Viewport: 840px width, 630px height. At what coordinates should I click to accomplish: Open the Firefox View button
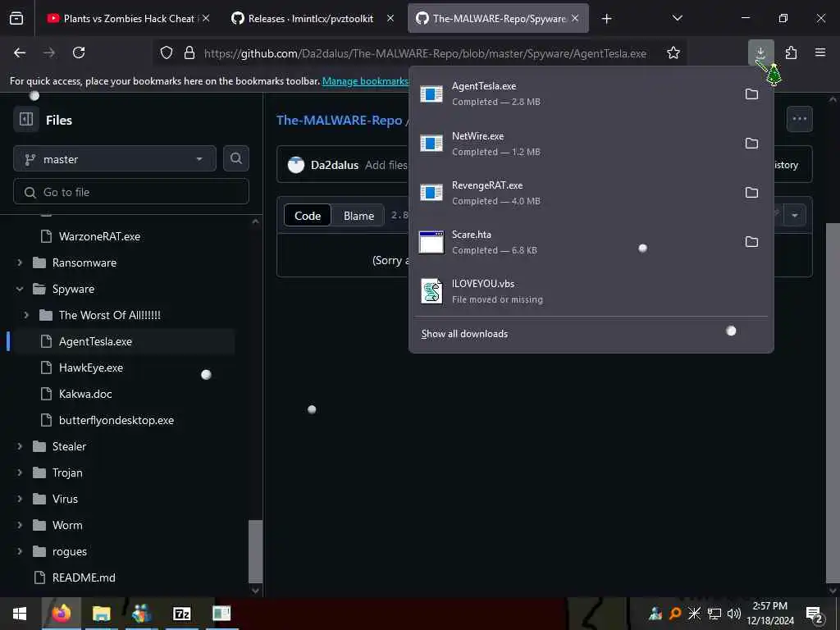16,18
